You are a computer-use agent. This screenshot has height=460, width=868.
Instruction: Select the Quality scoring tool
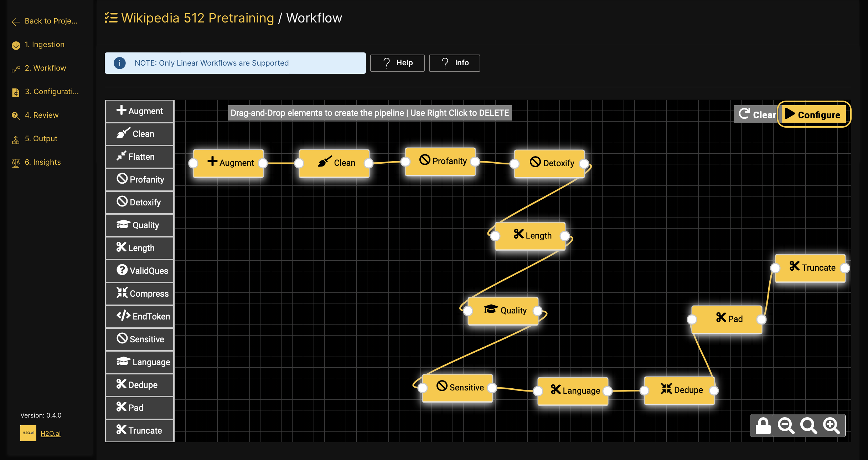139,225
